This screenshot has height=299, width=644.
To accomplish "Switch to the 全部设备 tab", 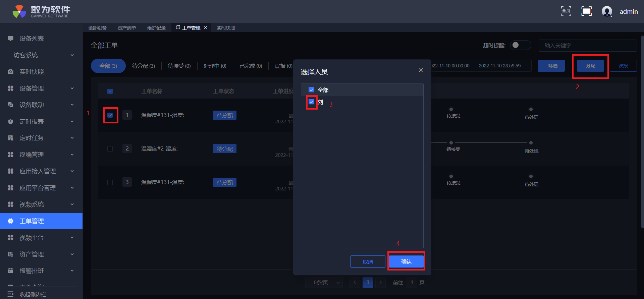I will pyautogui.click(x=98, y=28).
